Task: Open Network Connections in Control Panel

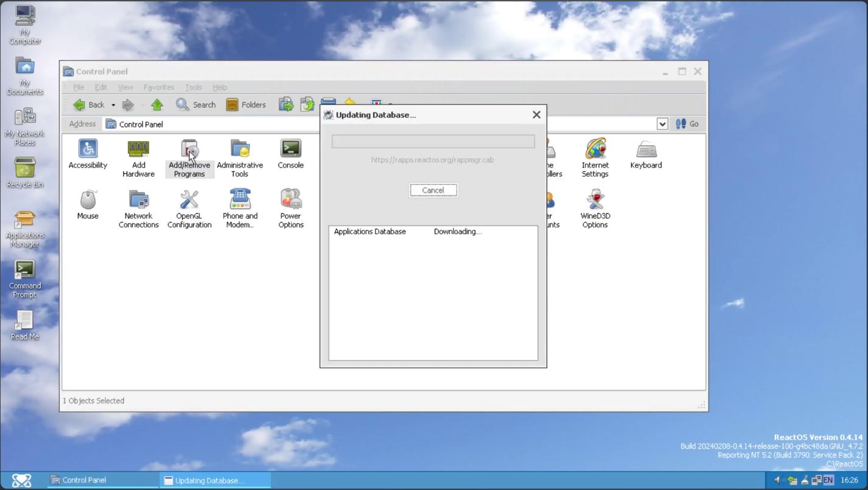Action: (138, 208)
